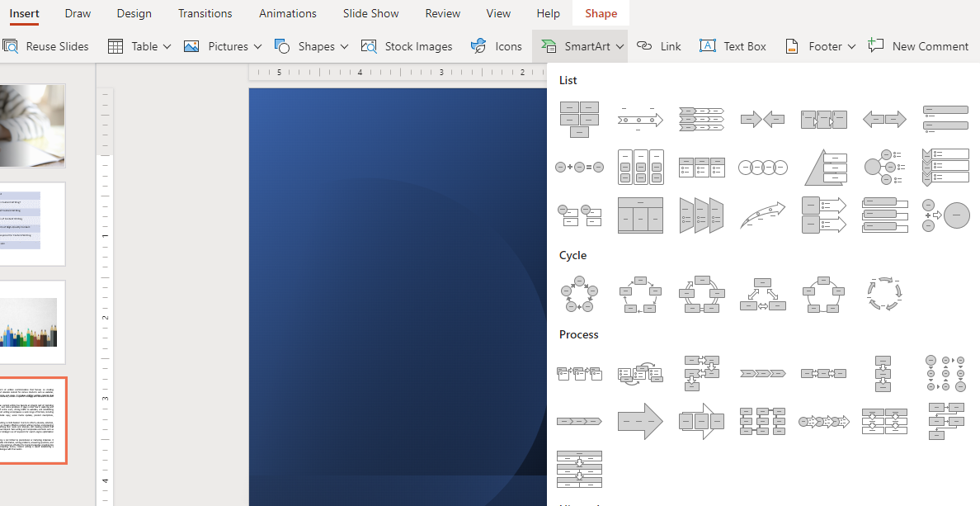Insert a Text Box
Image resolution: width=980 pixels, height=506 pixels.
[732, 46]
